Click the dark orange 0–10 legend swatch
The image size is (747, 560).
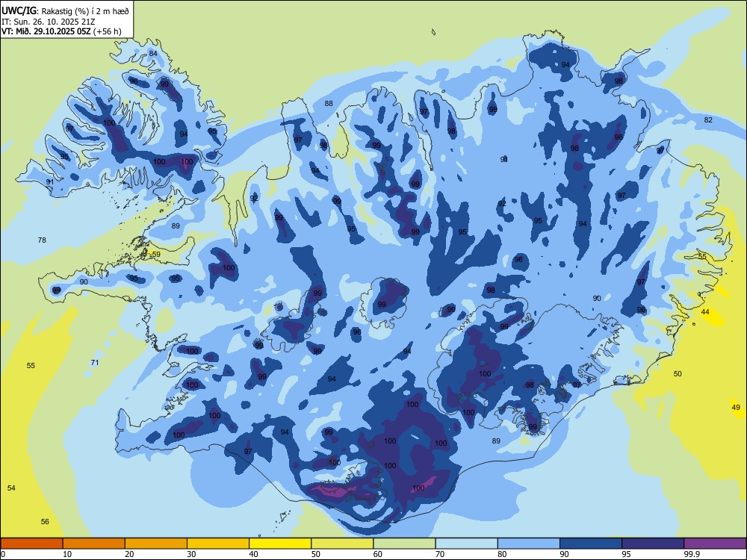31,544
